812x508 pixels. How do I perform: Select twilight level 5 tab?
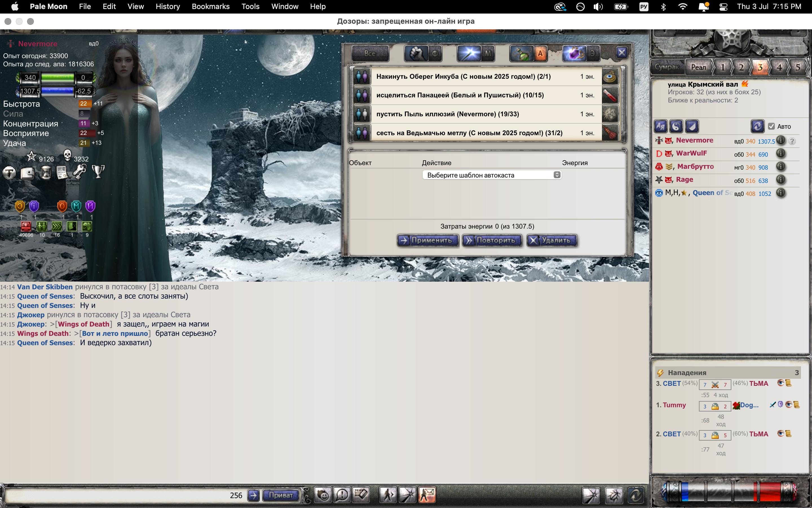(798, 67)
